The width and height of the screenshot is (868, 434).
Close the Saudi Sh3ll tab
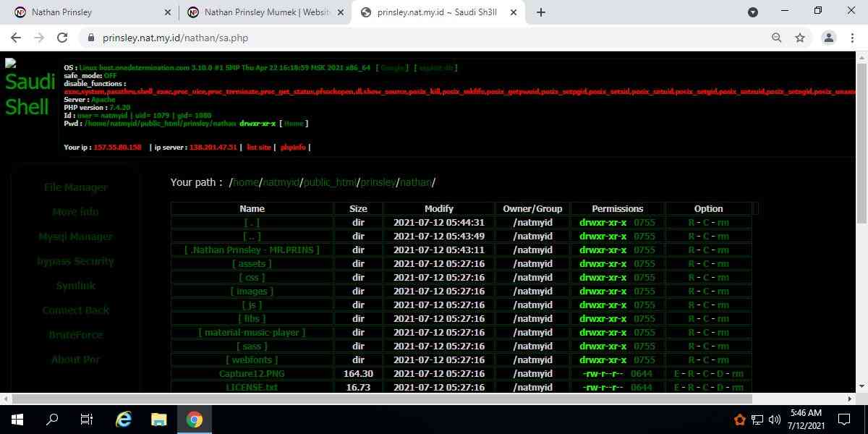[514, 12]
